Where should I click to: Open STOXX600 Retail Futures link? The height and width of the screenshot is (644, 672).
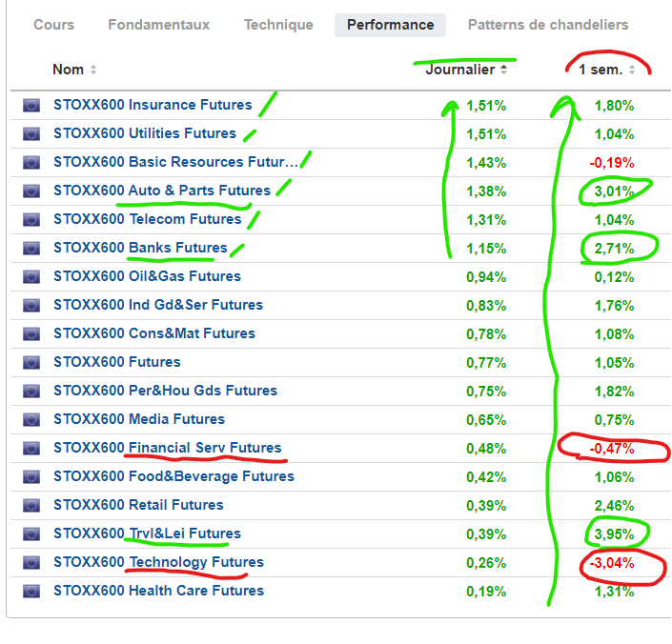click(x=138, y=505)
